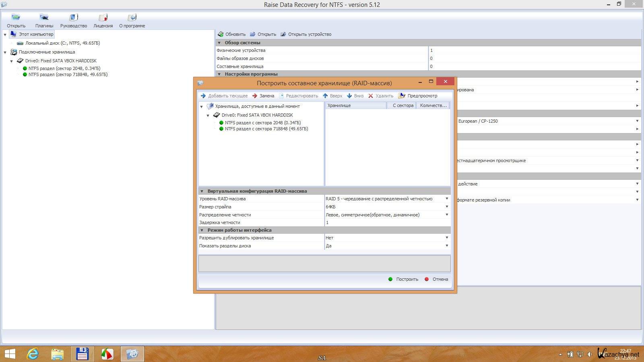Click the Replace (Замена) arrow in dialog
Screen dimensions: 644x362
click(x=255, y=96)
